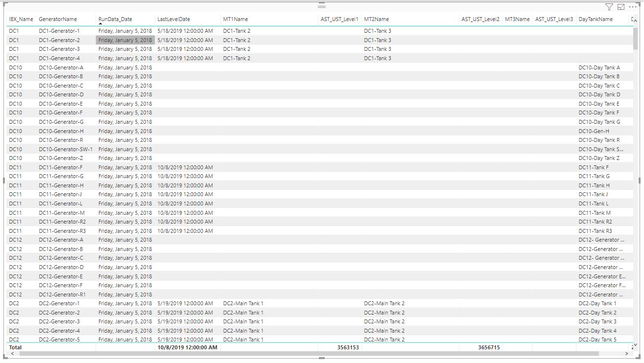644x363 pixels.
Task: Sort by the IBX_Name column header
Action: click(21, 19)
